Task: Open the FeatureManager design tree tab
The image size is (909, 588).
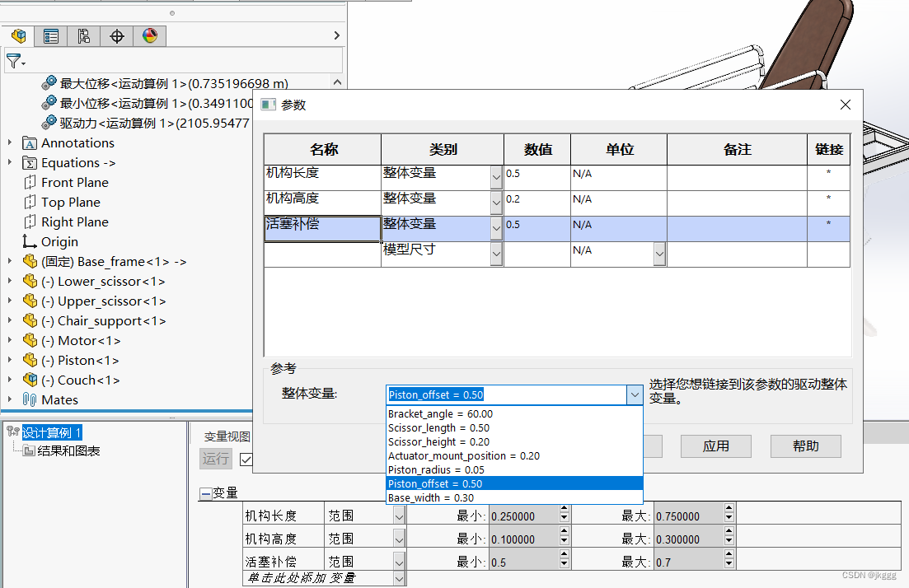Action: [x=18, y=36]
